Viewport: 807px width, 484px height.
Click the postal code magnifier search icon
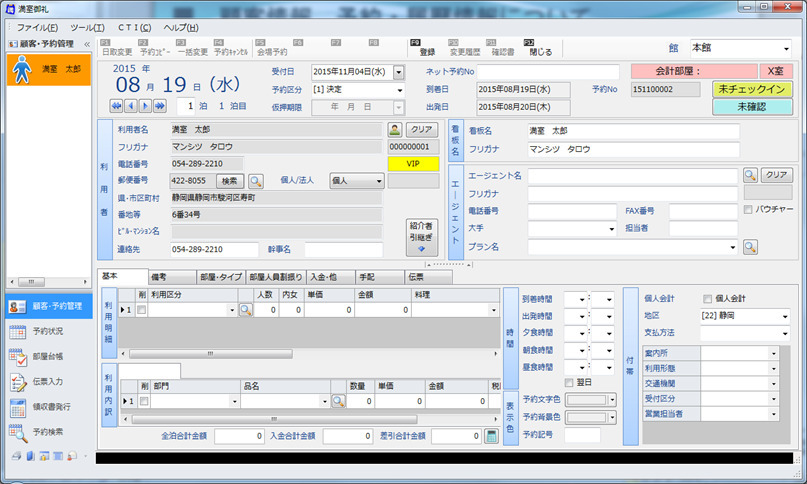click(256, 181)
